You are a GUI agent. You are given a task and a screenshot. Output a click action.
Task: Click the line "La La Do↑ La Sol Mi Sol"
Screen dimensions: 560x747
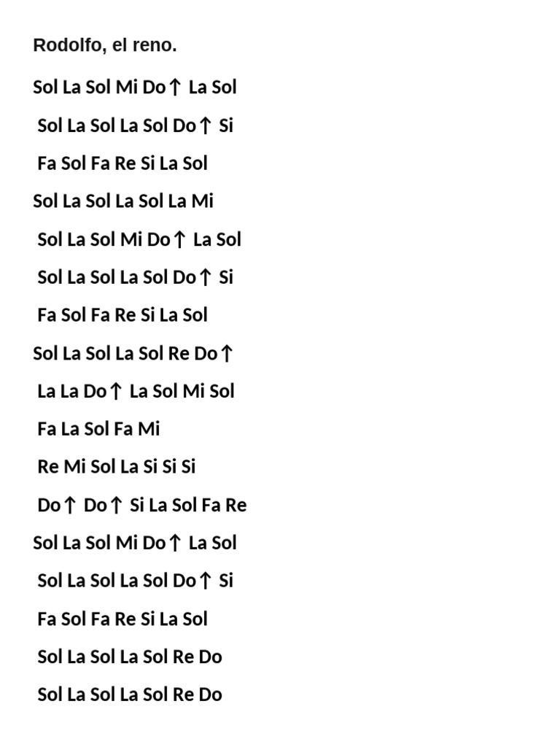tap(136, 391)
